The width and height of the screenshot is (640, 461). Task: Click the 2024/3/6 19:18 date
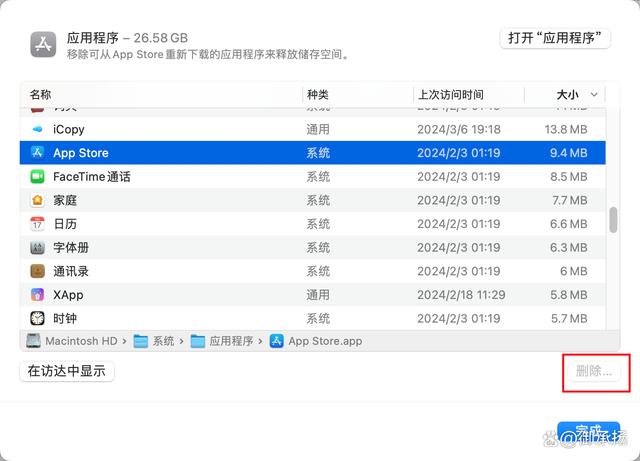[x=459, y=129]
